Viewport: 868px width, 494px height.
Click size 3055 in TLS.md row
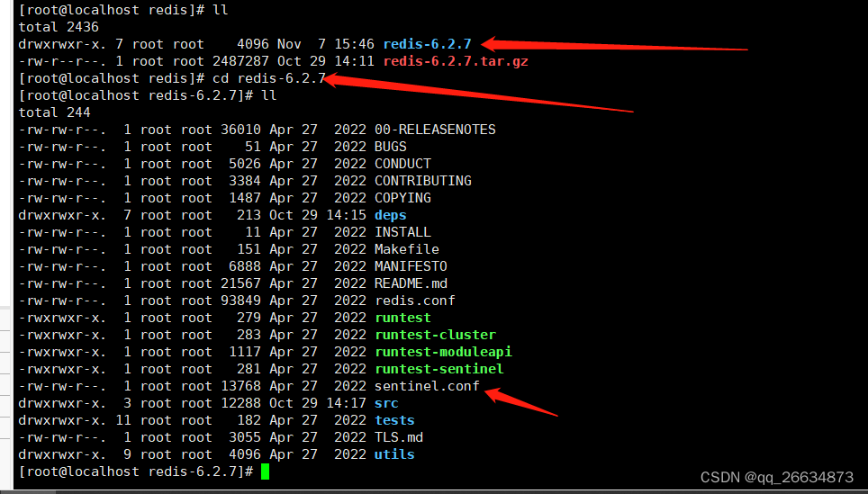pos(245,437)
